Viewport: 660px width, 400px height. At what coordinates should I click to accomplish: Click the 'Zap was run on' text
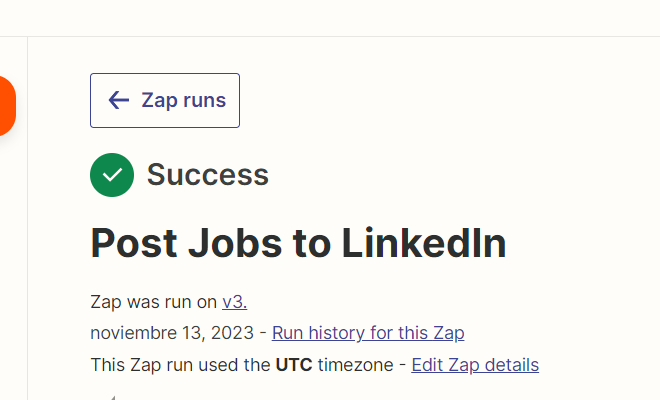click(x=153, y=302)
